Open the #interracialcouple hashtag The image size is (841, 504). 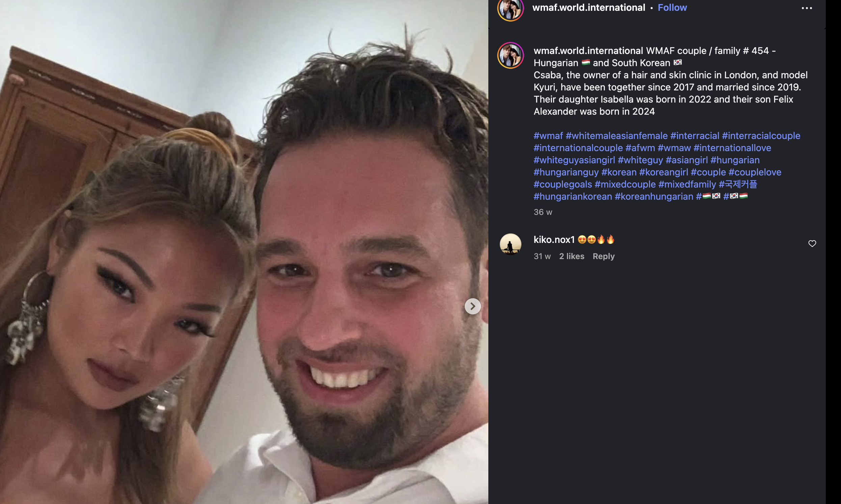click(x=761, y=136)
